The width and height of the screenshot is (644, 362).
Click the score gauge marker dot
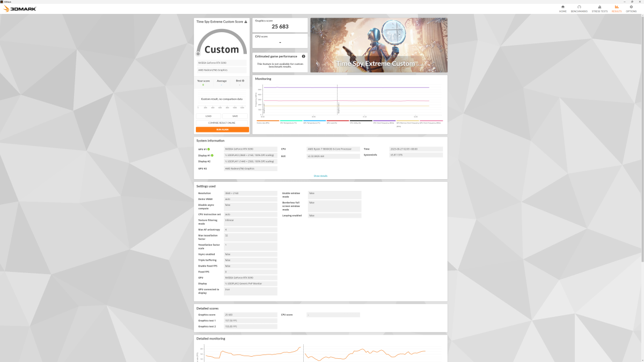[x=198, y=54]
